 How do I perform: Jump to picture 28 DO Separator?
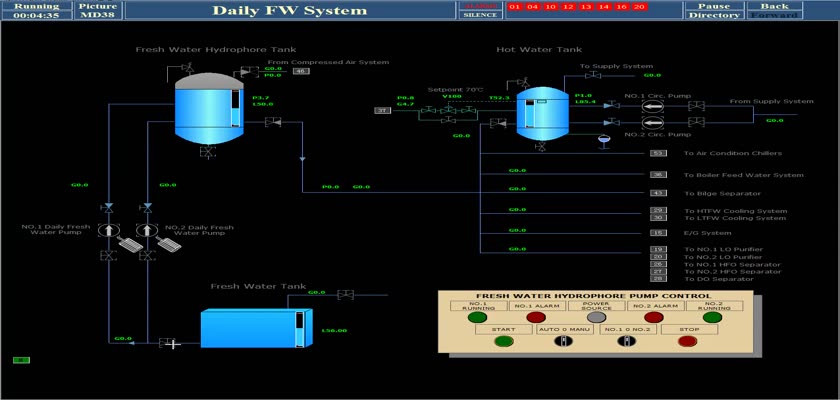tap(658, 278)
